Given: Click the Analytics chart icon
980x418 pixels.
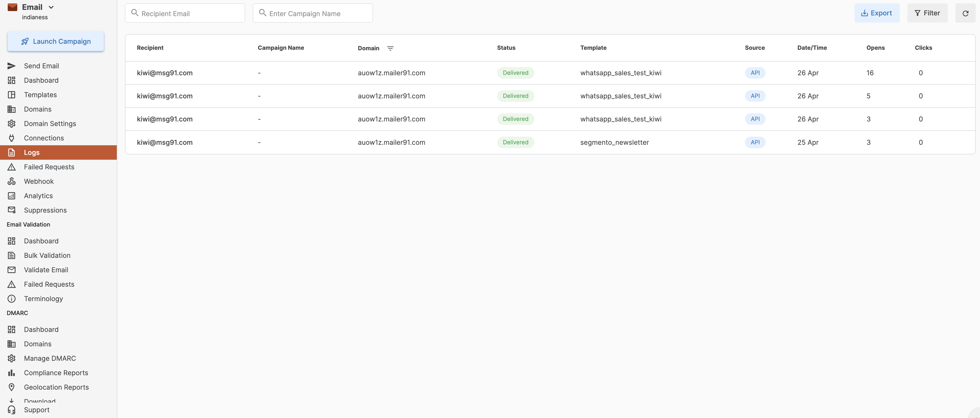Looking at the screenshot, I should point(11,196).
